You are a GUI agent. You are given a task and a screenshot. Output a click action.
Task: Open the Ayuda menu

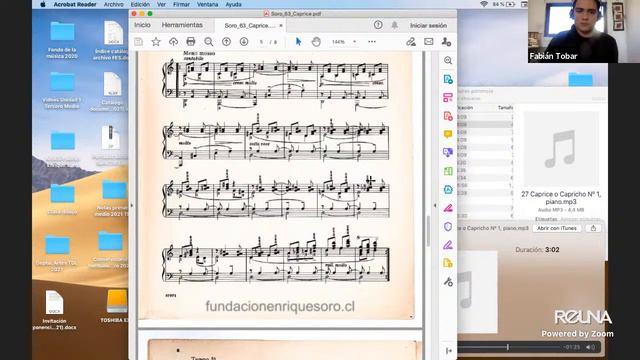click(x=233, y=4)
